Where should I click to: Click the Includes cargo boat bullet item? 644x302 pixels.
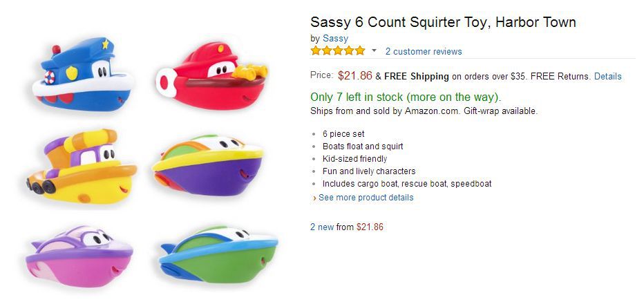click(407, 184)
